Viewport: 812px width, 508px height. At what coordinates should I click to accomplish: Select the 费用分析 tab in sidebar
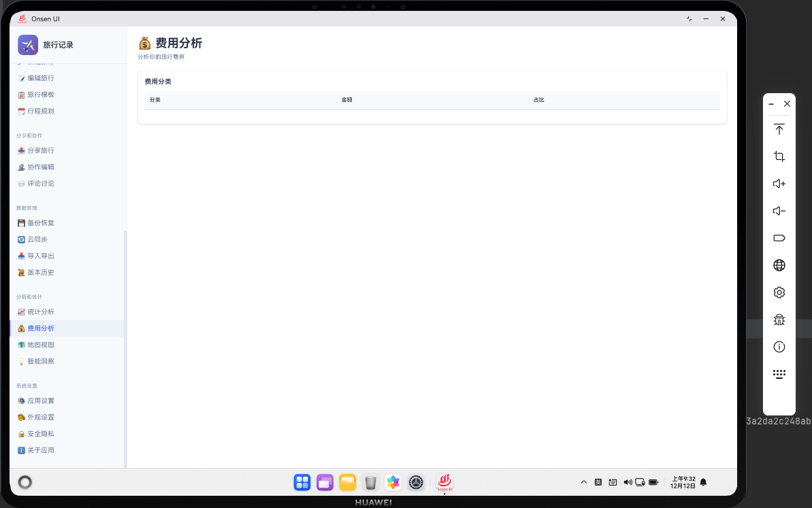coord(40,328)
